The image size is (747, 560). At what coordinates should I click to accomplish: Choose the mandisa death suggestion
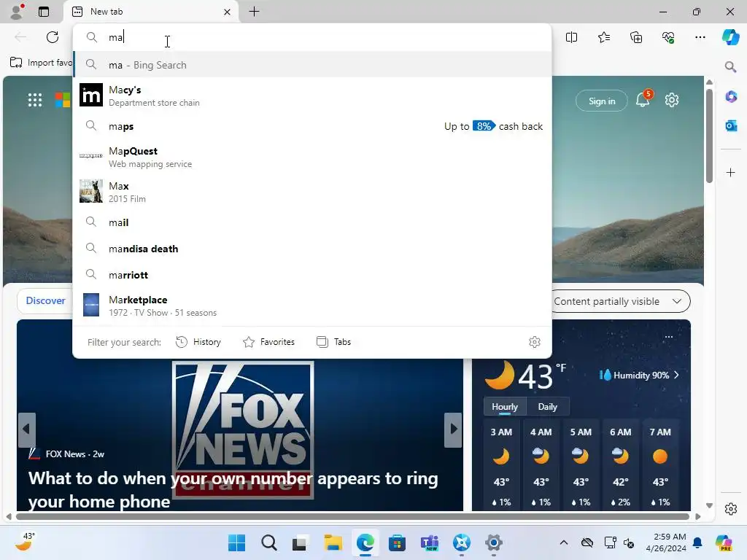coord(312,249)
